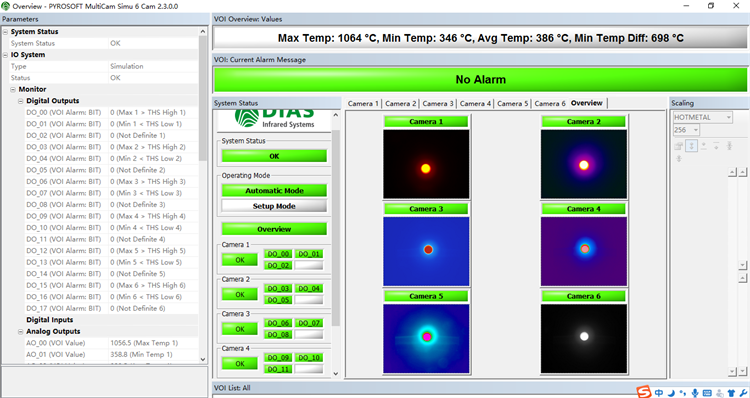This screenshot has height=398, width=750.
Task: Collapse the System Status parameter group
Action: click(5, 32)
